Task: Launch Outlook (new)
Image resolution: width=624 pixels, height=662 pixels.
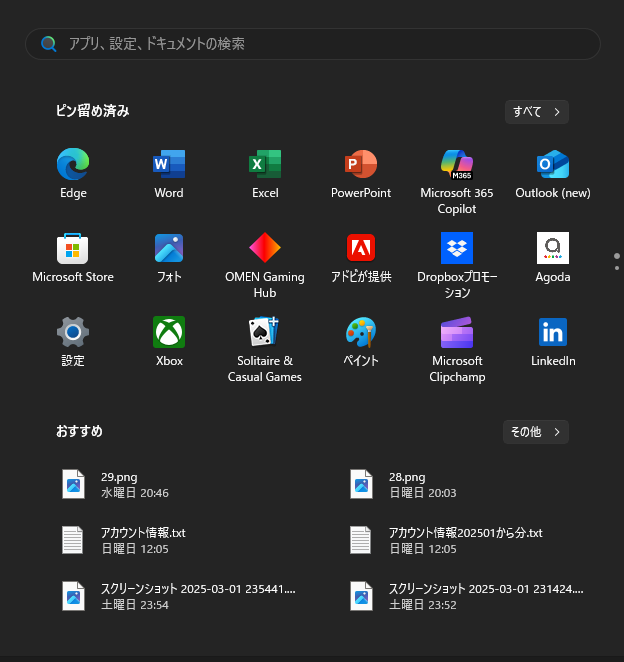Action: coord(553,174)
